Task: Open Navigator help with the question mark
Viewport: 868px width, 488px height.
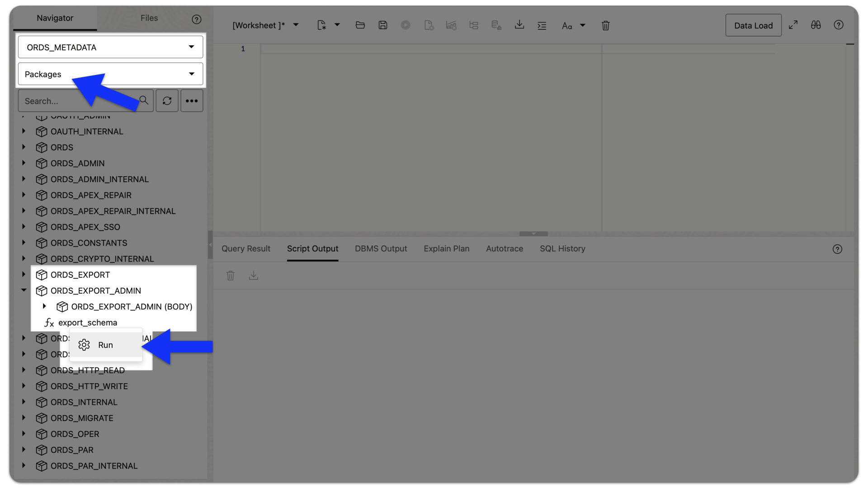Action: tap(196, 19)
